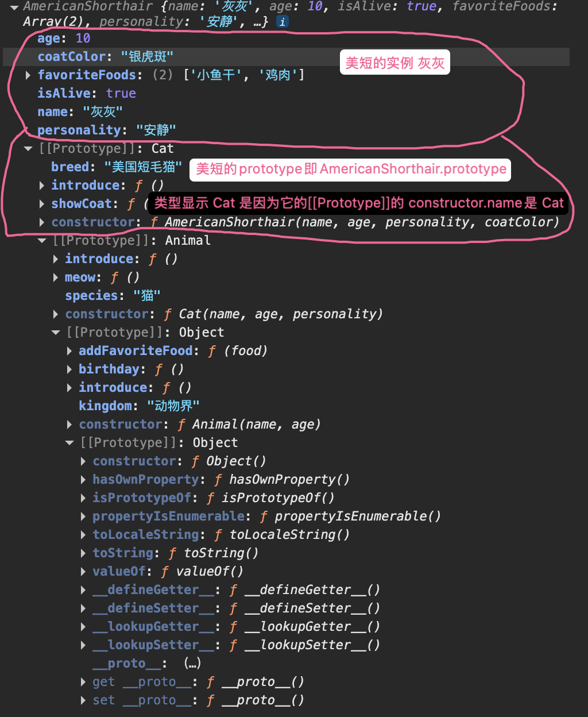Expand the __lookupGetter__ entry
Screen dimensions: 588x717
(83, 627)
